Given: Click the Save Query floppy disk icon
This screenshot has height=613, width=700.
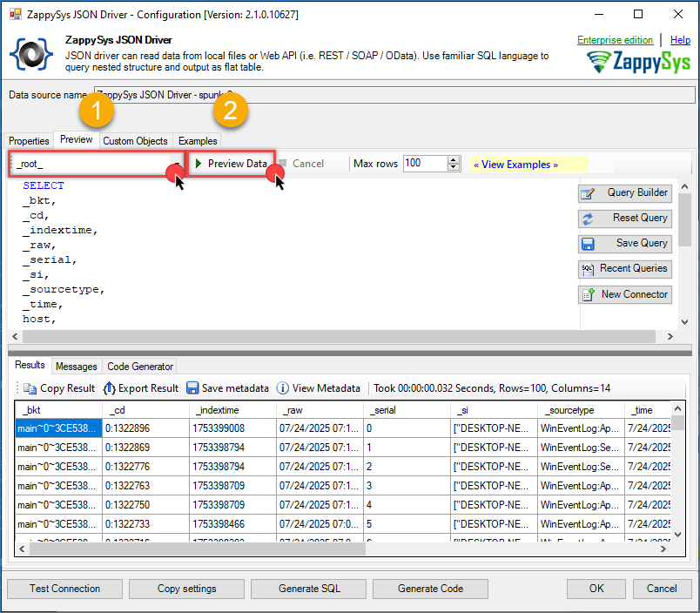Looking at the screenshot, I should 588,244.
